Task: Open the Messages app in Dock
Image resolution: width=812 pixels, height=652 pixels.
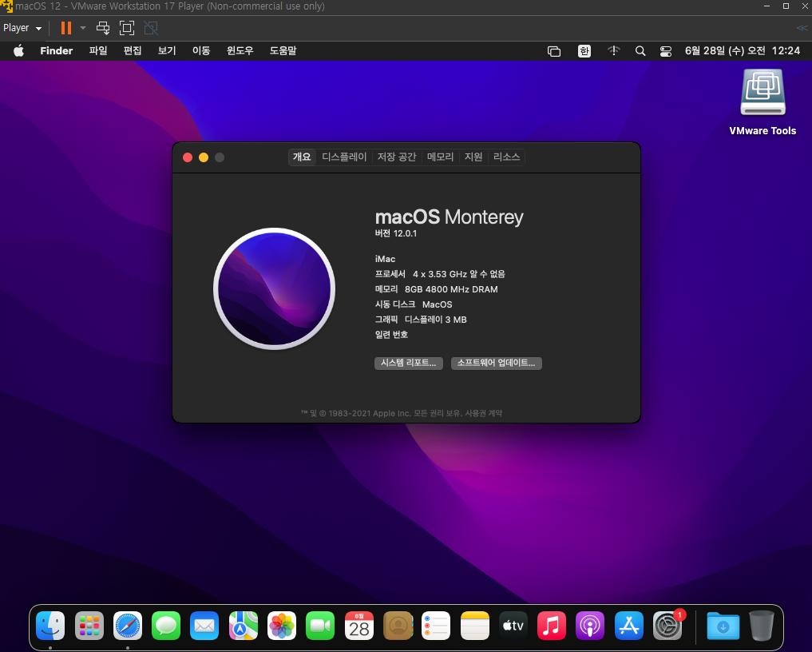Action: [166, 626]
